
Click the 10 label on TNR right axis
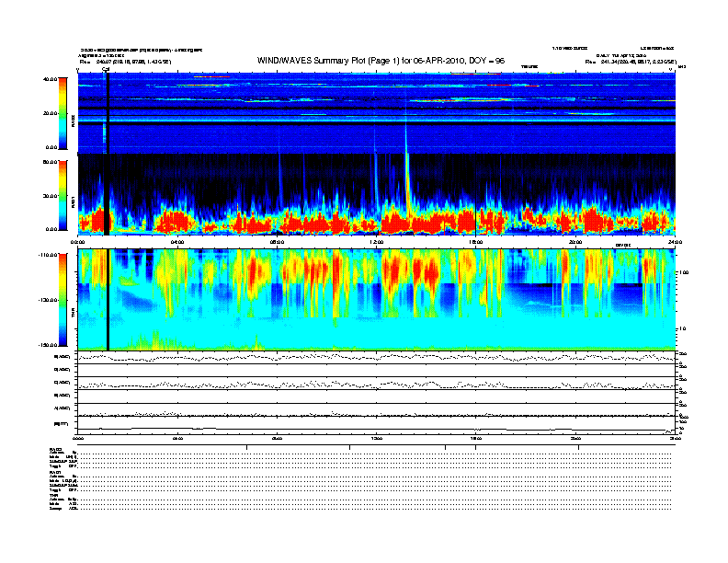click(x=682, y=328)
